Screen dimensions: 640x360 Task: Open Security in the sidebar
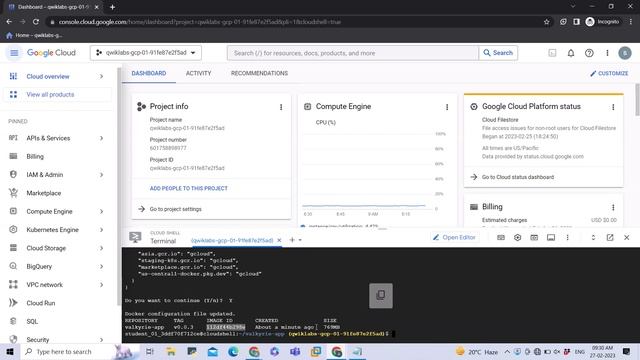click(38, 340)
